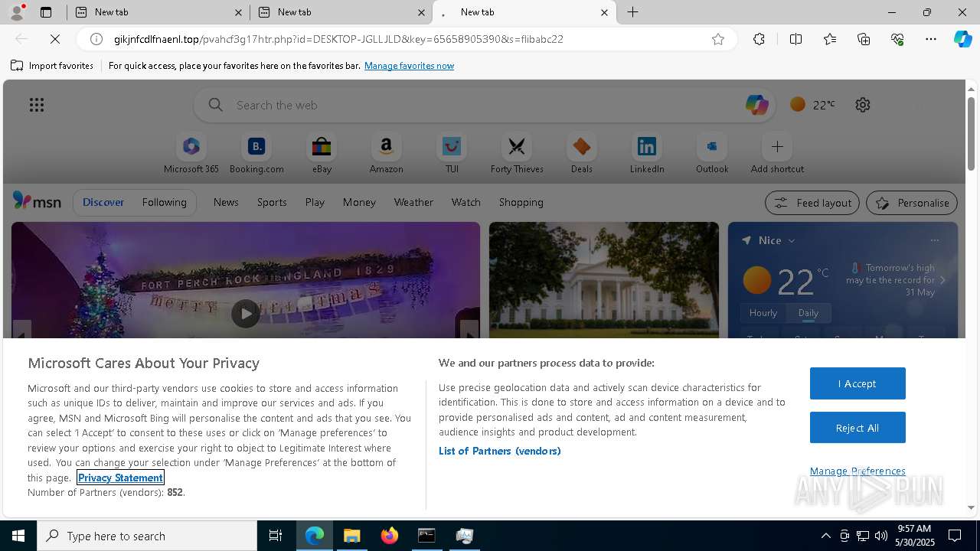
Task: Click the Copilot icon in search box
Action: click(x=756, y=105)
